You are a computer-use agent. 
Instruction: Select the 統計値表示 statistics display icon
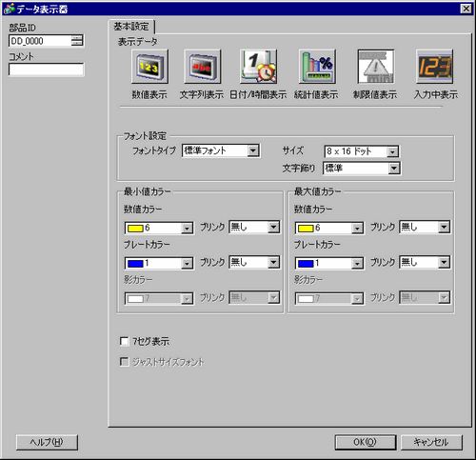click(x=317, y=67)
